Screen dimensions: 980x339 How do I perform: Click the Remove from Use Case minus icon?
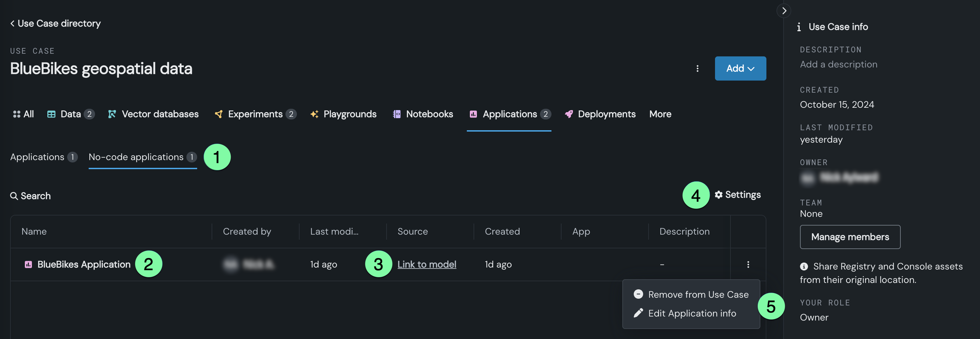[638, 294]
